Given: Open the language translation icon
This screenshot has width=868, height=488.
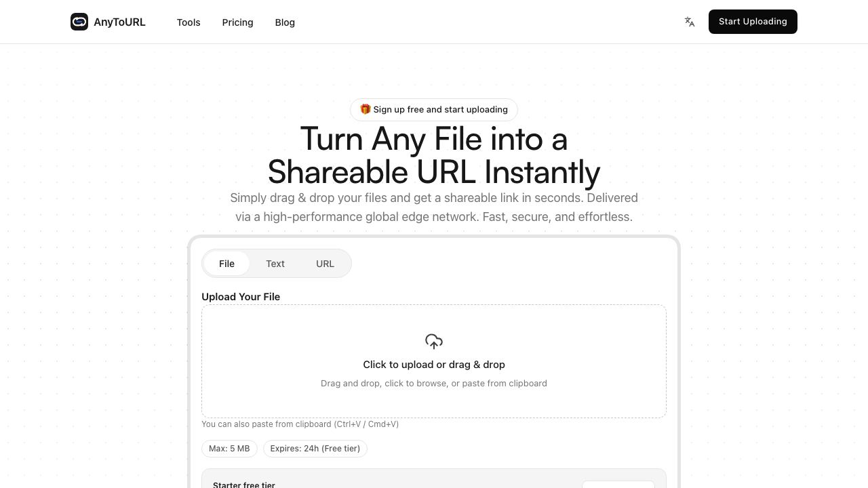Looking at the screenshot, I should (x=690, y=22).
